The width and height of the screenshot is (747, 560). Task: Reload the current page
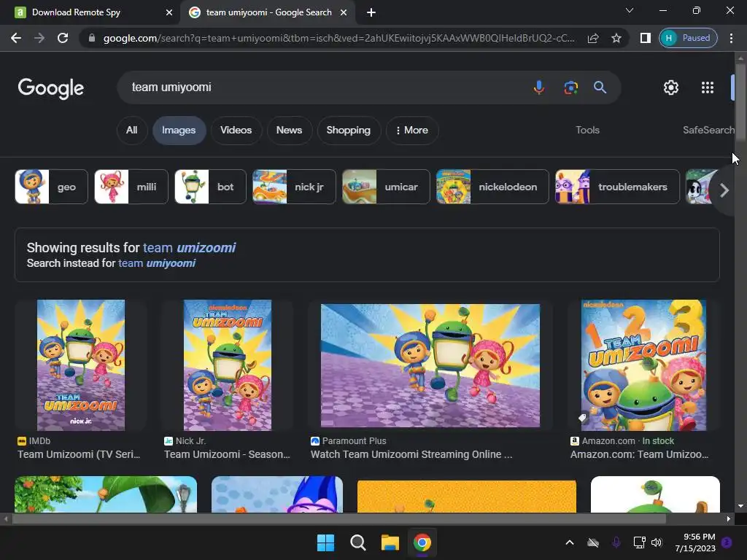[x=63, y=38]
